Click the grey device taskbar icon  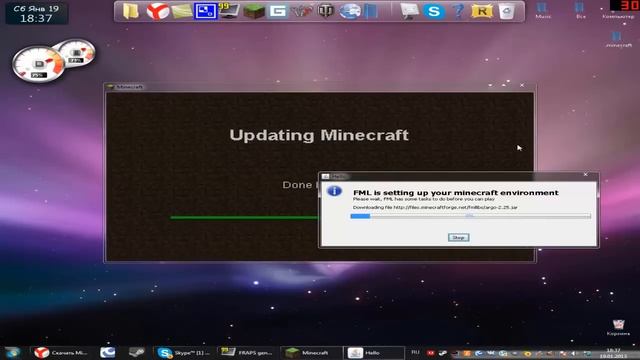(136, 353)
